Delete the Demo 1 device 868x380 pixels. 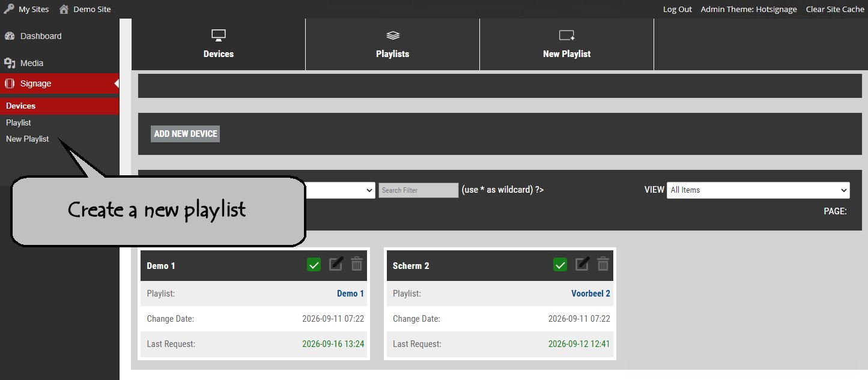[357, 264]
